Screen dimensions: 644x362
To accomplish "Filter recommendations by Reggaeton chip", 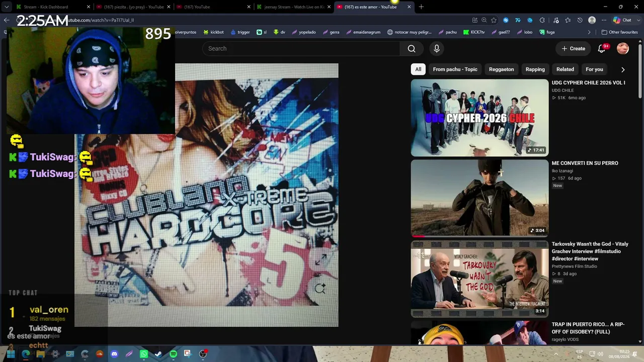I will (x=502, y=69).
